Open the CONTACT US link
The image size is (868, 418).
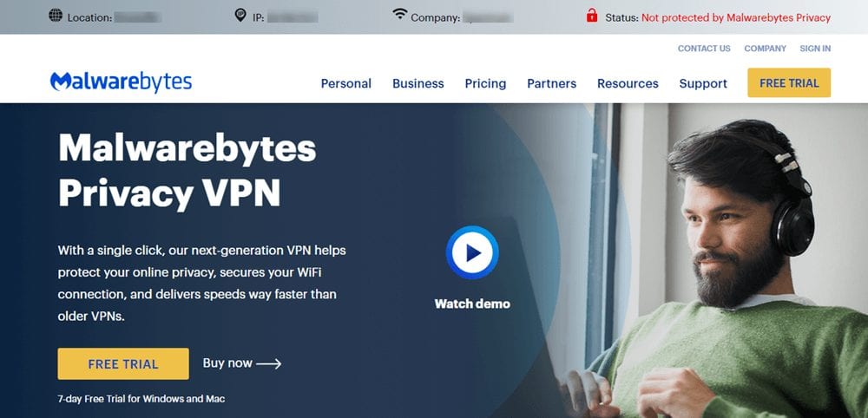pyautogui.click(x=704, y=49)
